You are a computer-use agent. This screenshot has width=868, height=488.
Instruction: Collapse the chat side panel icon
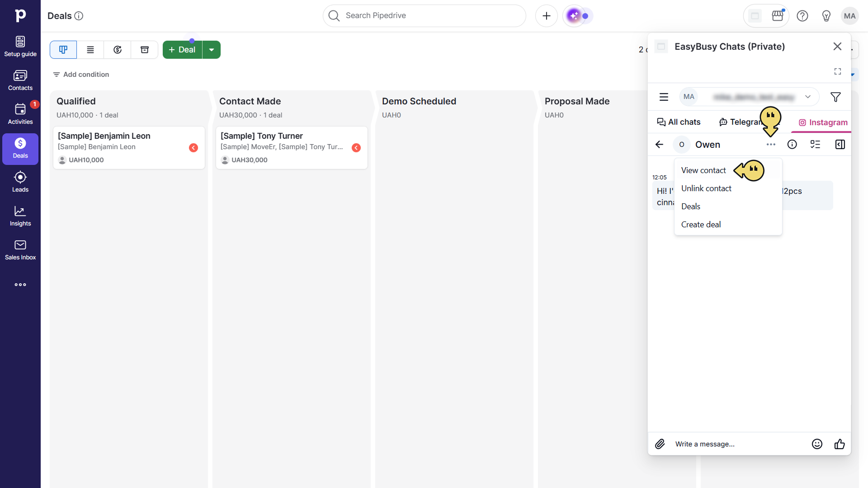(840, 145)
